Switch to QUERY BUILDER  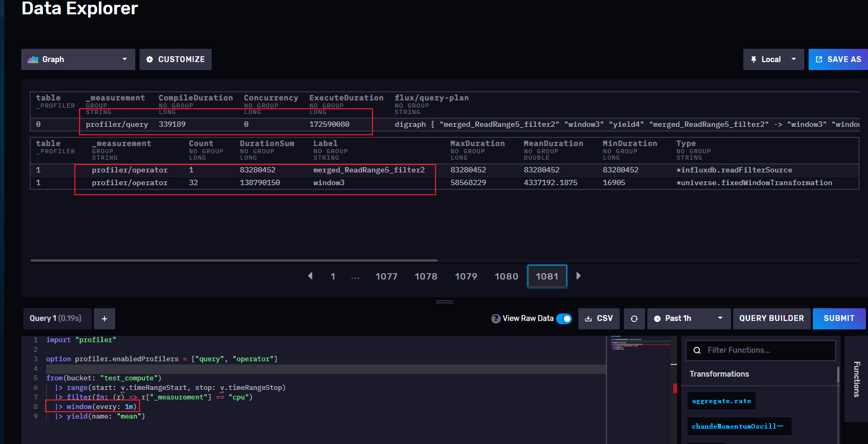click(x=771, y=319)
